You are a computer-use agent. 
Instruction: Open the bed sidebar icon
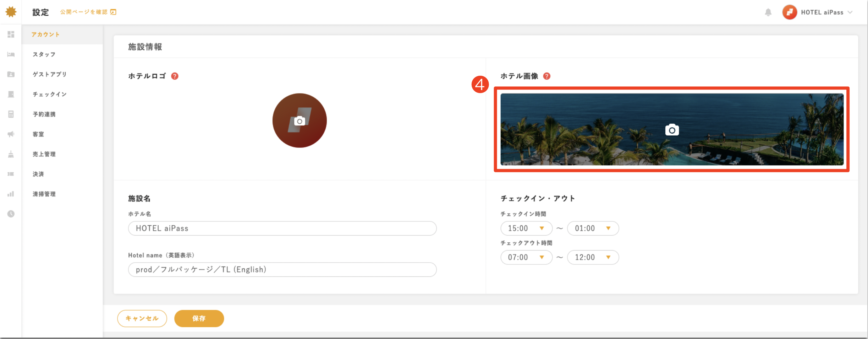11,54
